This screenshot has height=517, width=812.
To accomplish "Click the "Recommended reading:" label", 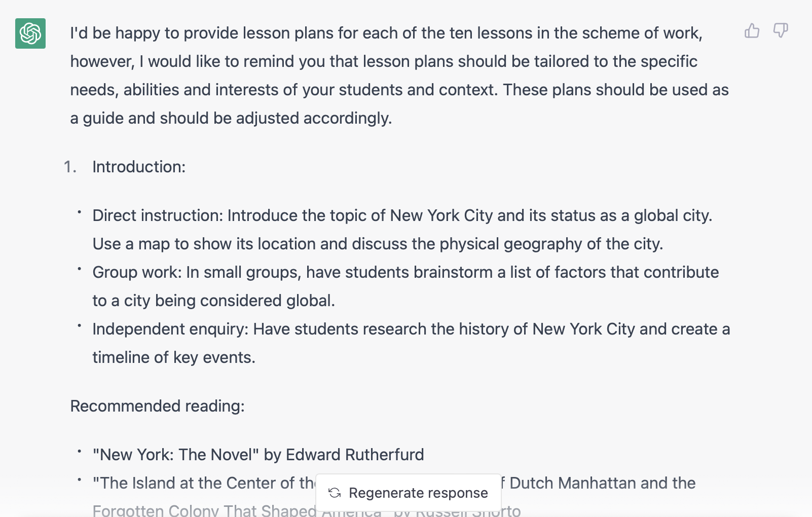I will click(x=157, y=406).
